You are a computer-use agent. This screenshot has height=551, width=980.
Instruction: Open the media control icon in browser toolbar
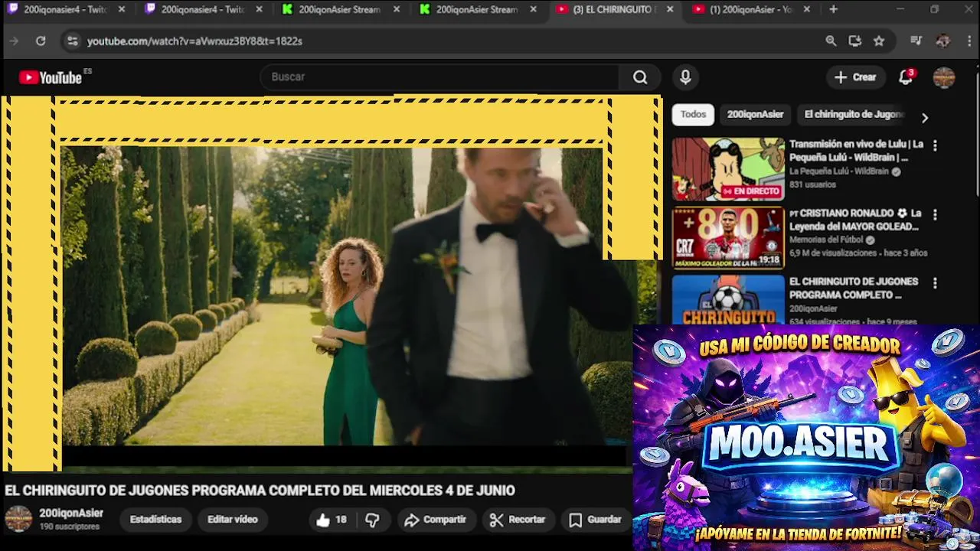[x=916, y=41]
